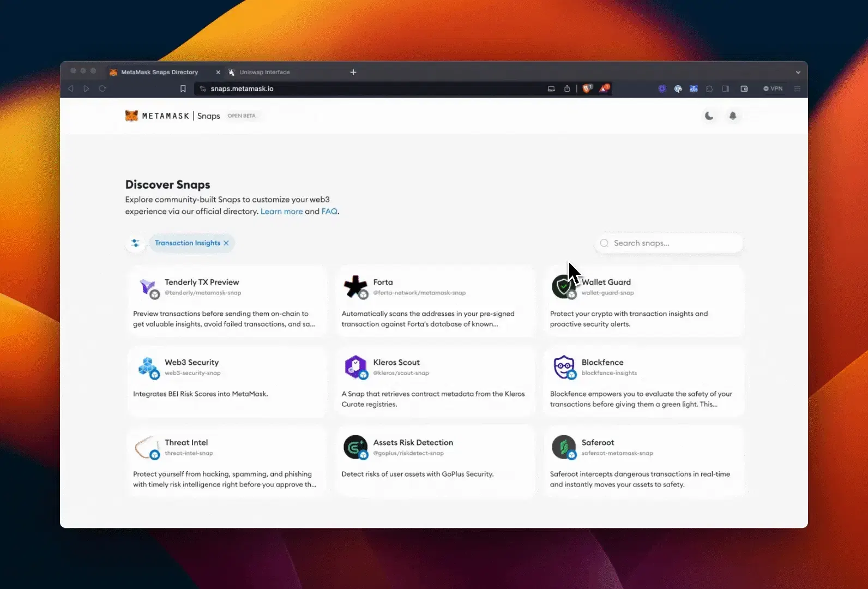Click the wallet-guard-snap package name
The height and width of the screenshot is (589, 868).
(607, 293)
